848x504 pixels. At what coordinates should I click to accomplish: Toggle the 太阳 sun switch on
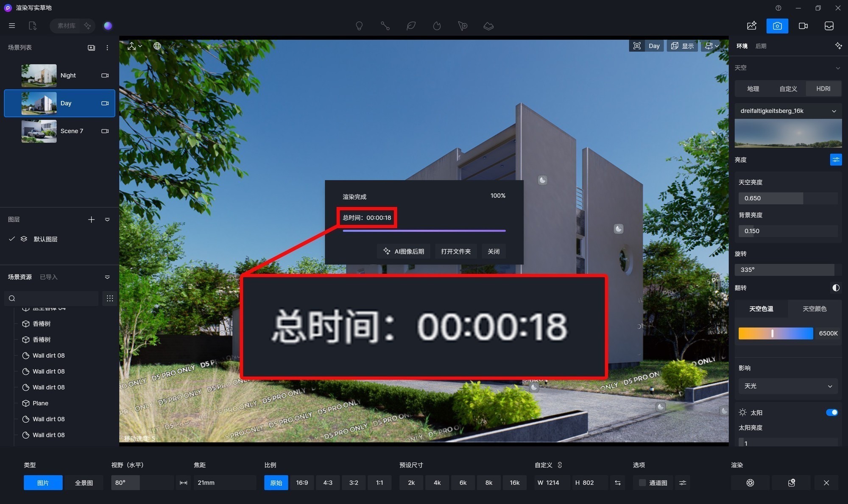click(x=832, y=412)
